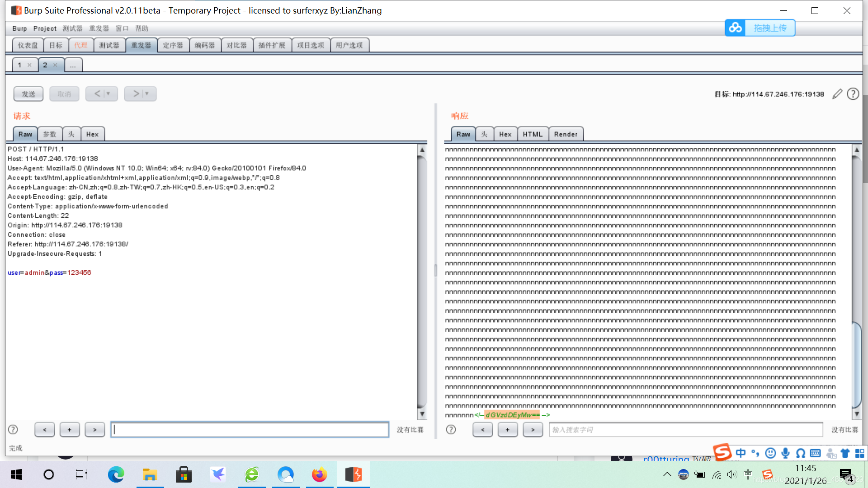The height and width of the screenshot is (488, 868).
Task: Click the response search help icon
Action: click(451, 430)
